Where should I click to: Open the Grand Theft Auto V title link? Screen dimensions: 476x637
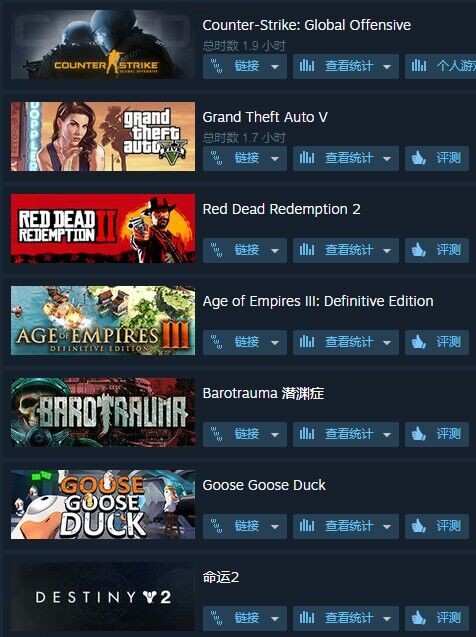click(x=265, y=117)
